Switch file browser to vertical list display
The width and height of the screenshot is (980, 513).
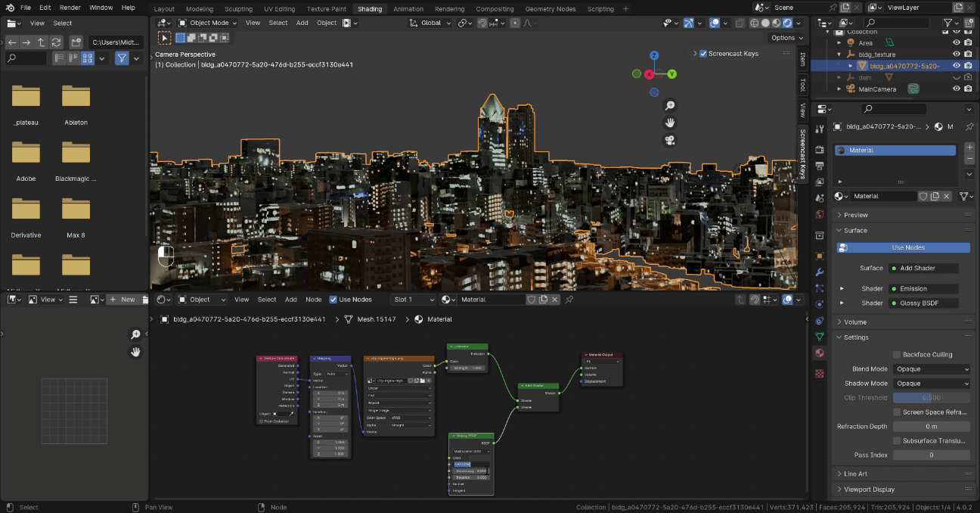pos(59,58)
